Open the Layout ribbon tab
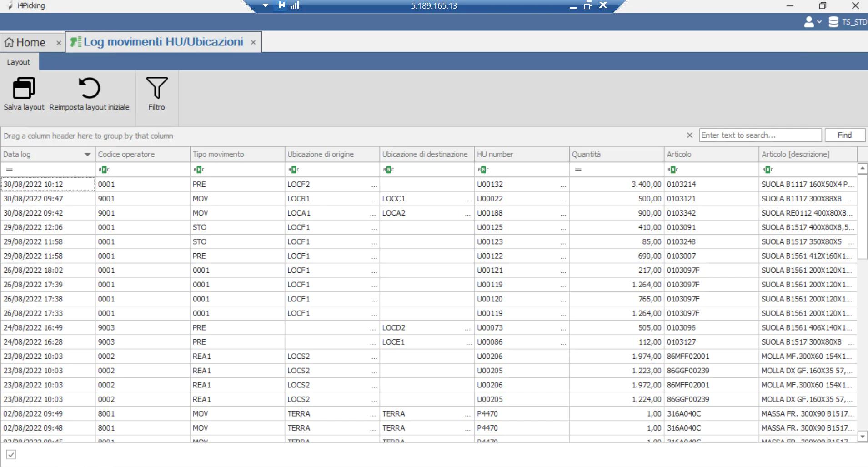Image resolution: width=868 pixels, height=467 pixels. point(19,62)
